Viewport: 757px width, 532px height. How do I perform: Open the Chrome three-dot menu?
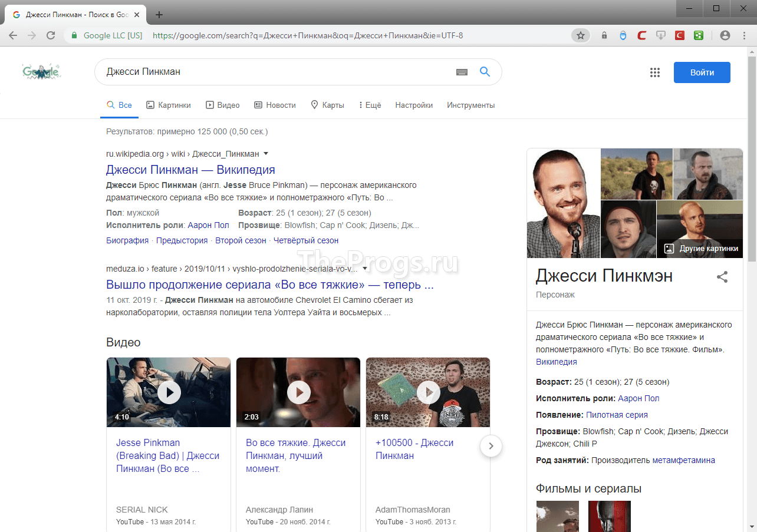[x=743, y=35]
